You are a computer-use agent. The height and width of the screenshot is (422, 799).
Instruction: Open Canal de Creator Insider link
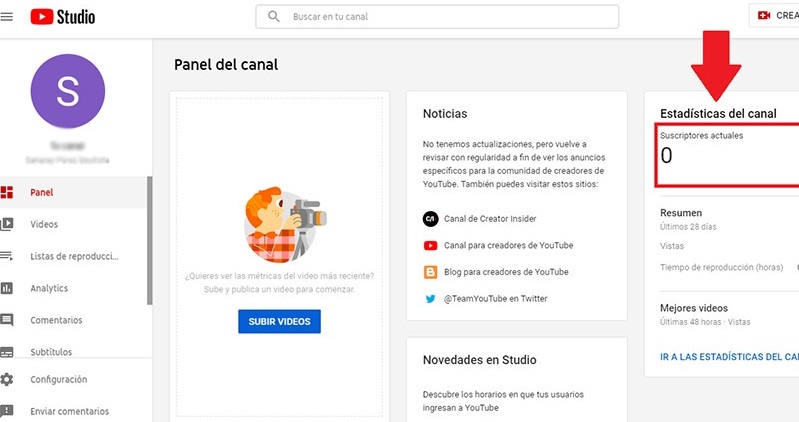(490, 219)
